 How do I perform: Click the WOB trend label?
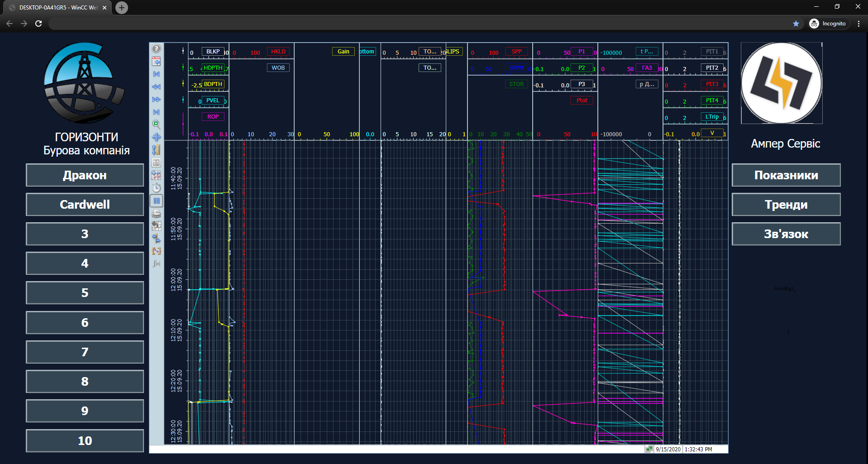pyautogui.click(x=278, y=68)
